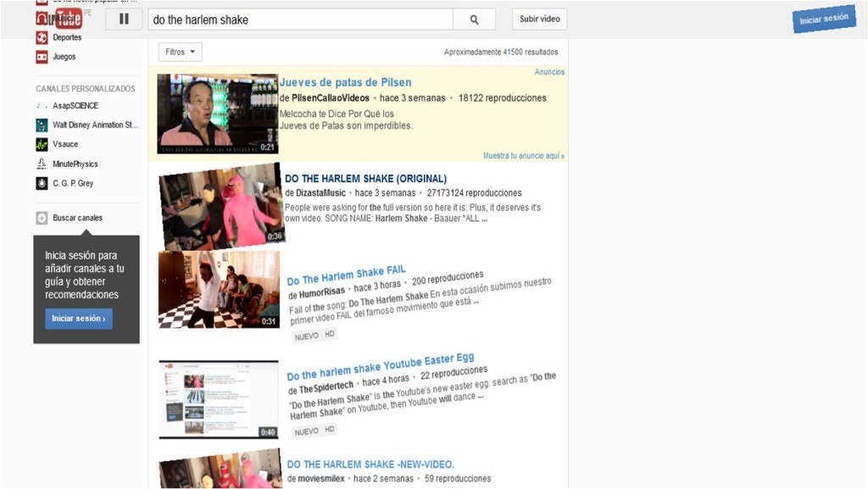
Task: Open the Juegos sidebar link
Action: click(x=64, y=57)
